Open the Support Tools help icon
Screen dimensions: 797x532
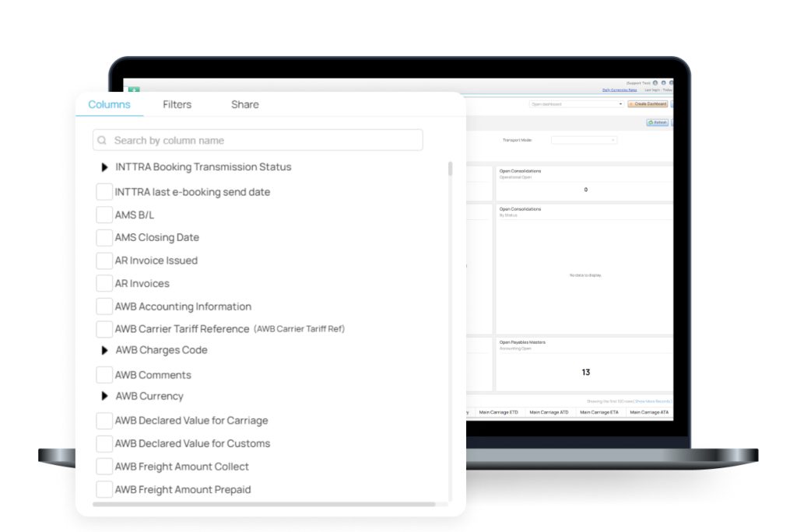coord(655,83)
